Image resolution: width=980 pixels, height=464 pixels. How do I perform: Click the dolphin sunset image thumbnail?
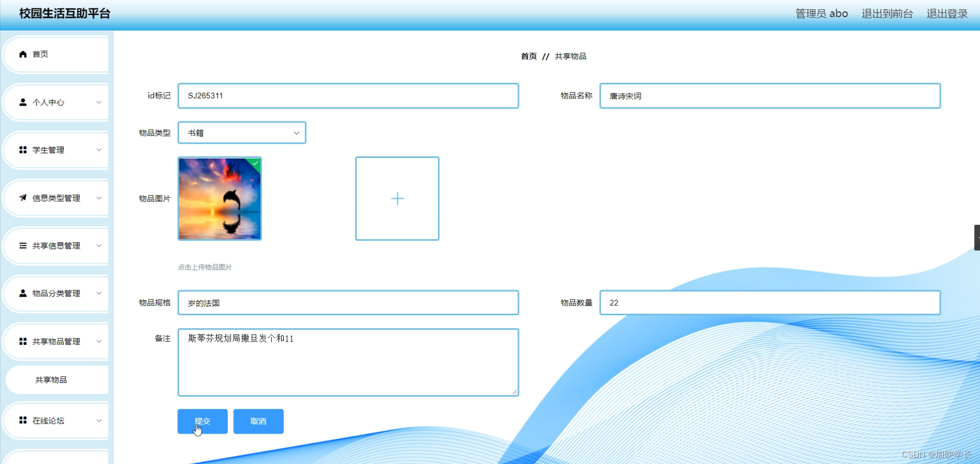pos(219,199)
